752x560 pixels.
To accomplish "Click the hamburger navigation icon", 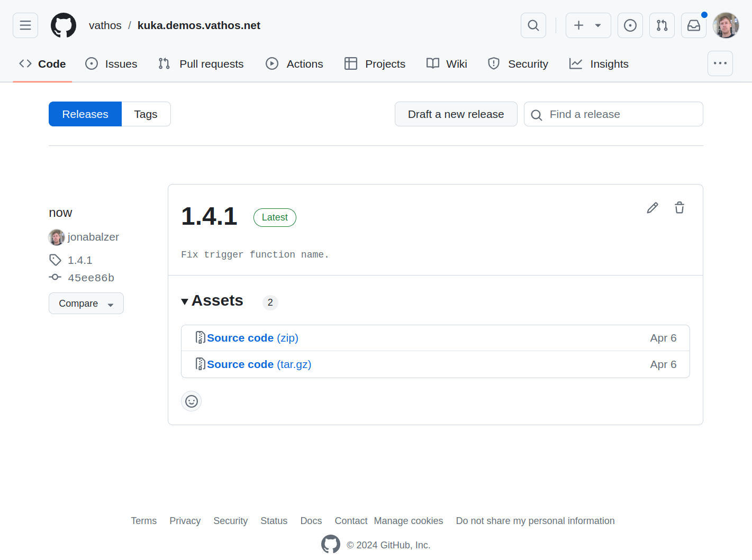I will 25,25.
